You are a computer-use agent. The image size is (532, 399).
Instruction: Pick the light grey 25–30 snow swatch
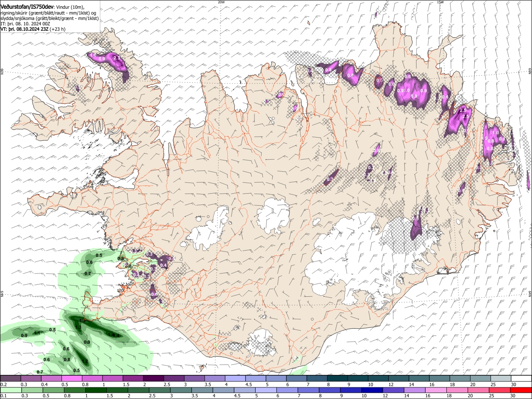point(501,379)
